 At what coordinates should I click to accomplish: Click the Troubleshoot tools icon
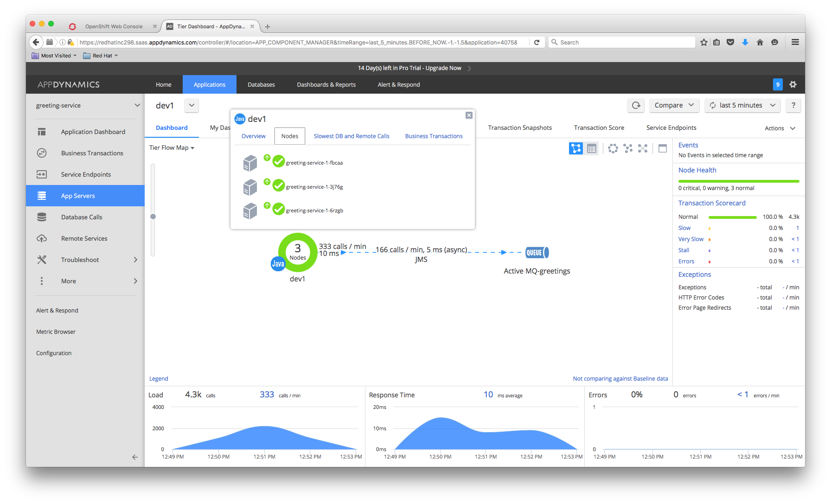[x=42, y=260]
